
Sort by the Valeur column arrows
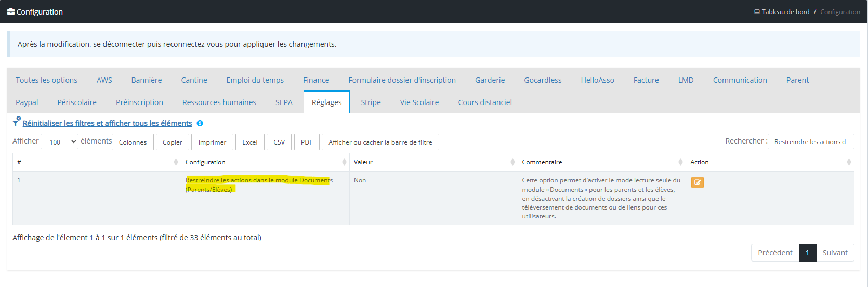[512, 162]
